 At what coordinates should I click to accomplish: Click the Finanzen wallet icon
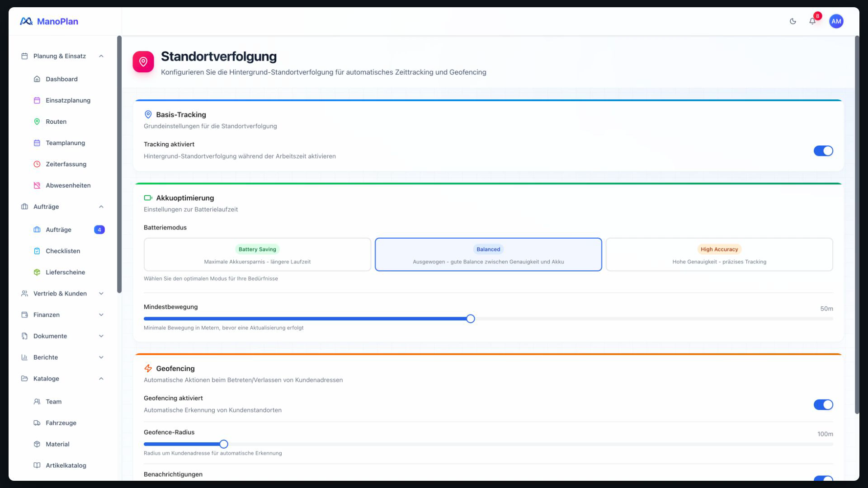24,315
